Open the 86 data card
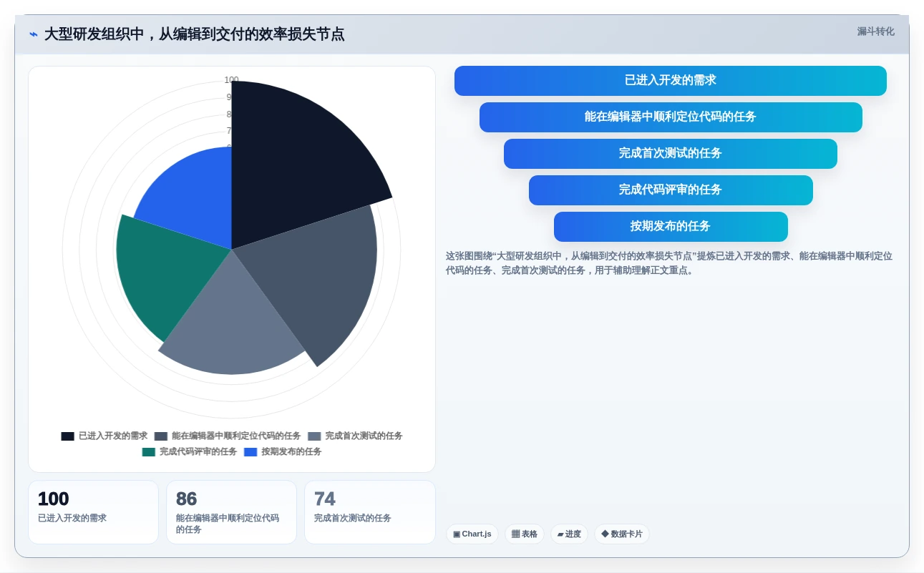Screen dimensions: 924x573 [x=231, y=512]
